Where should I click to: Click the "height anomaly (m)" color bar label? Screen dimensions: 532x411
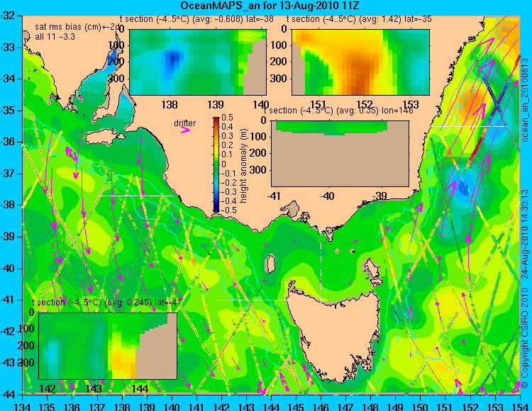coord(243,166)
